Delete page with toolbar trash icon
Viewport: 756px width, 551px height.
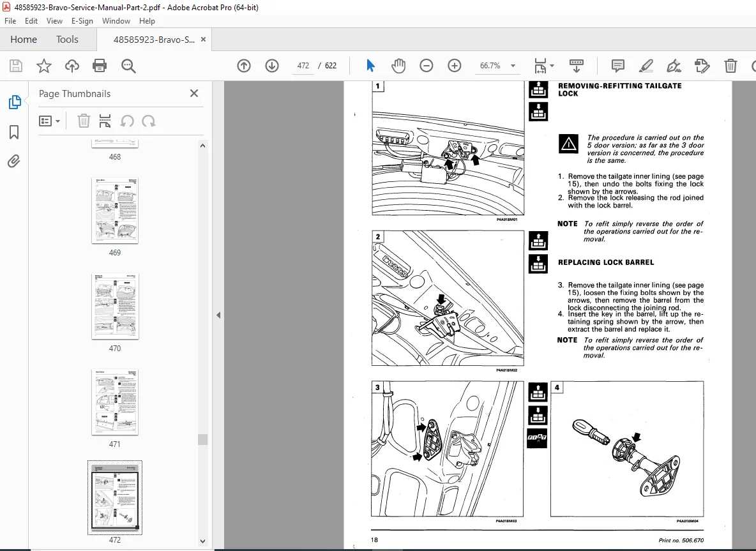click(730, 66)
